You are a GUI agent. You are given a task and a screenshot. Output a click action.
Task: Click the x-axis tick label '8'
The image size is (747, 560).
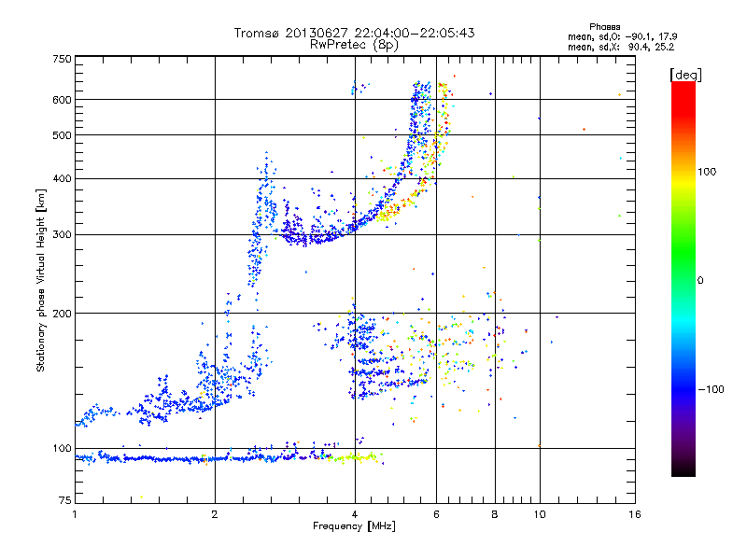[x=495, y=514]
